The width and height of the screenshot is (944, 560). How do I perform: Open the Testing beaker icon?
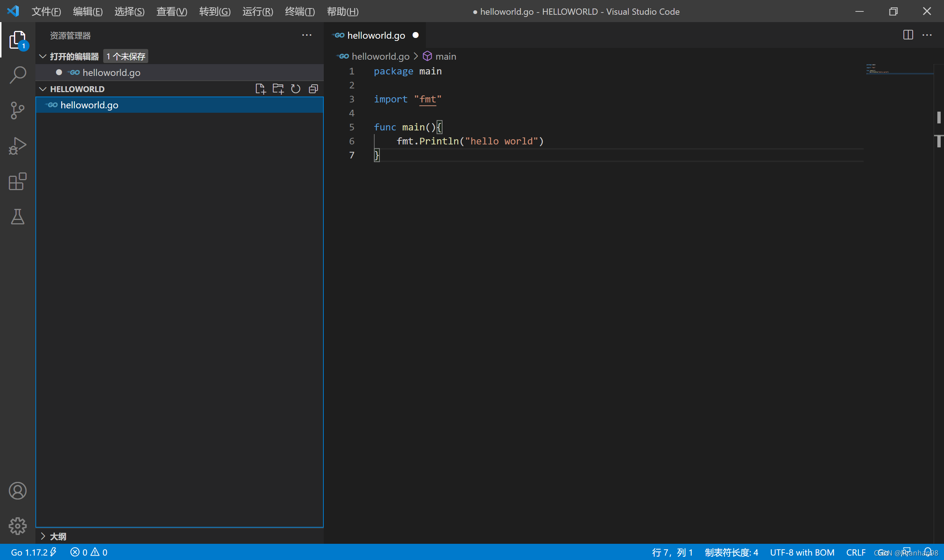click(x=17, y=217)
